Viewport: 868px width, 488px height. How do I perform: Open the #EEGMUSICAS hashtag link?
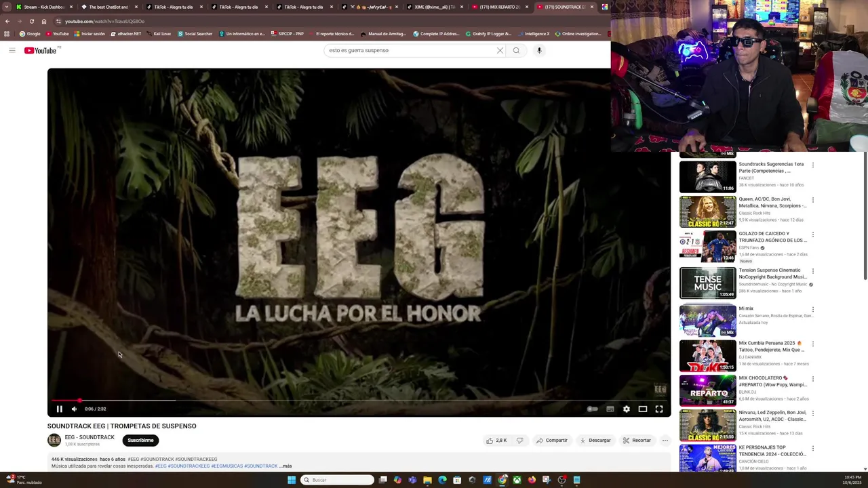226,466
